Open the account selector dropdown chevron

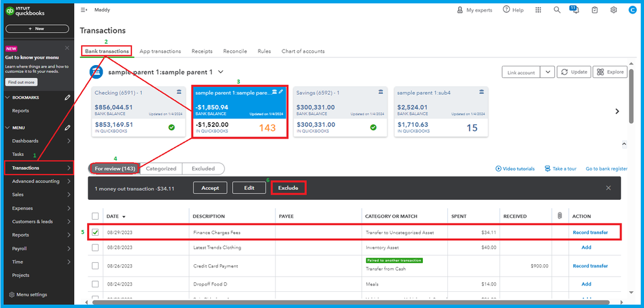click(x=220, y=72)
